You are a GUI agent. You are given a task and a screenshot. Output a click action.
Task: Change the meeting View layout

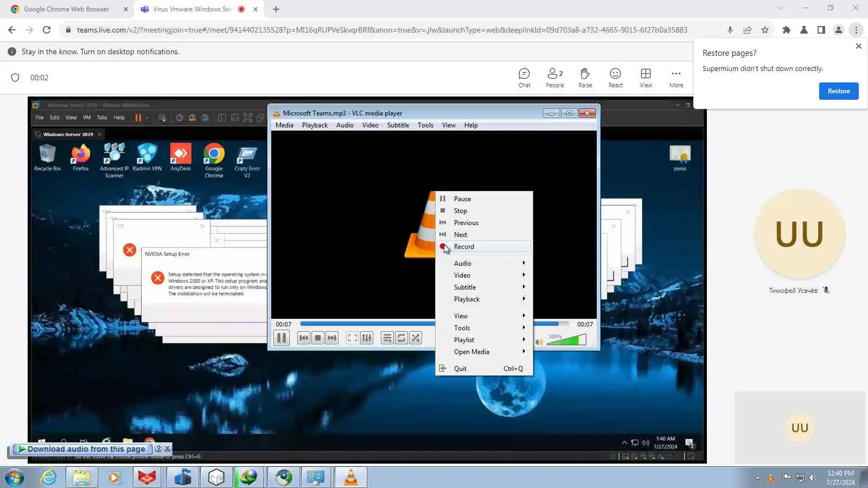[x=646, y=78]
